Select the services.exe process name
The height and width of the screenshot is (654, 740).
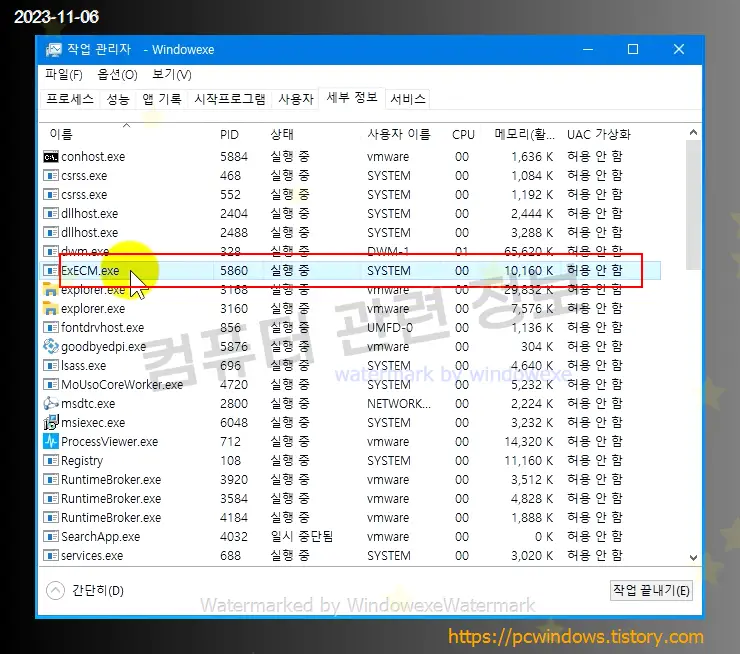92,555
